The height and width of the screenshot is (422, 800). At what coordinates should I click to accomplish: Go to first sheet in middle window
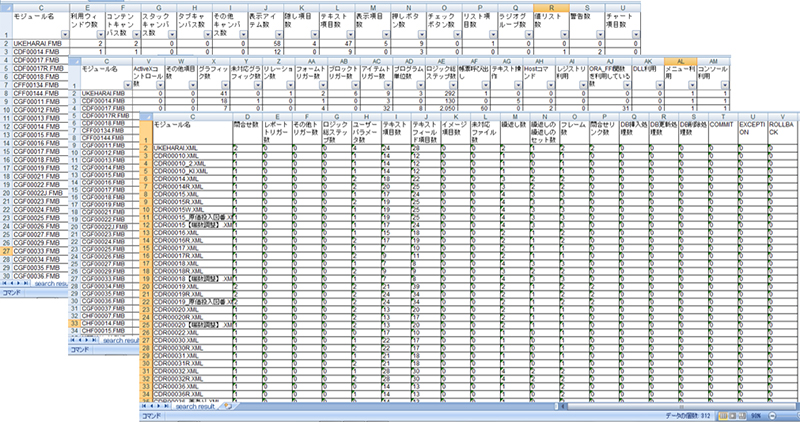[x=73, y=340]
